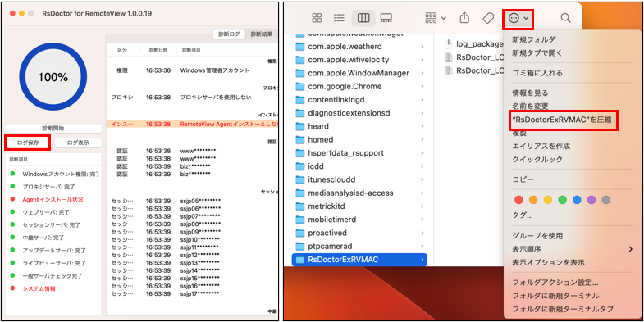Click the Finder tag icon
This screenshot has height=322, width=644.
(488, 18)
